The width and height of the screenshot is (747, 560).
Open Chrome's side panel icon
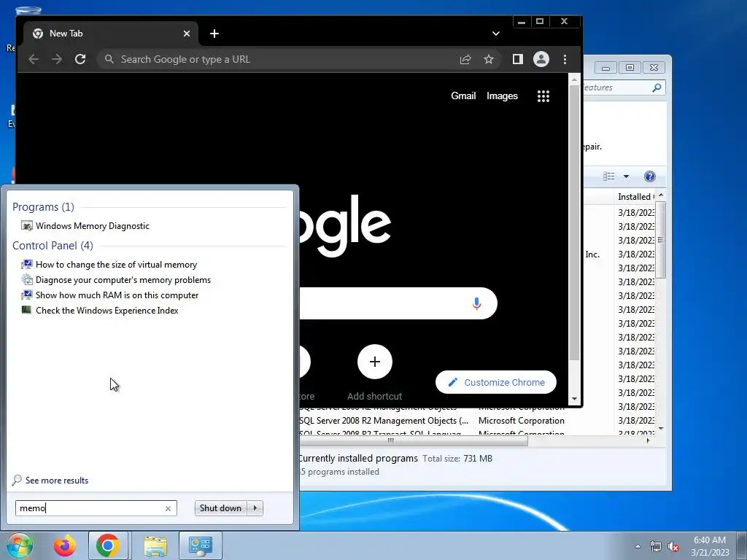click(517, 59)
